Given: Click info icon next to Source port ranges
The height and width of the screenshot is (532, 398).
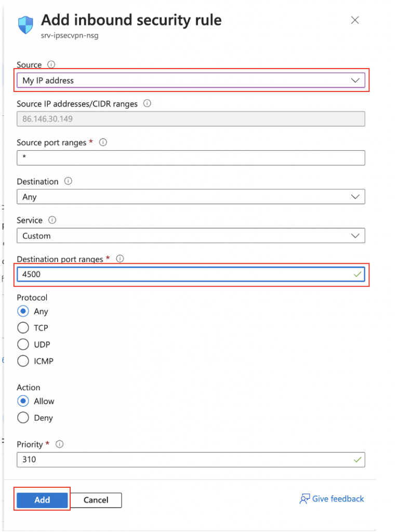Looking at the screenshot, I should pyautogui.click(x=103, y=142).
